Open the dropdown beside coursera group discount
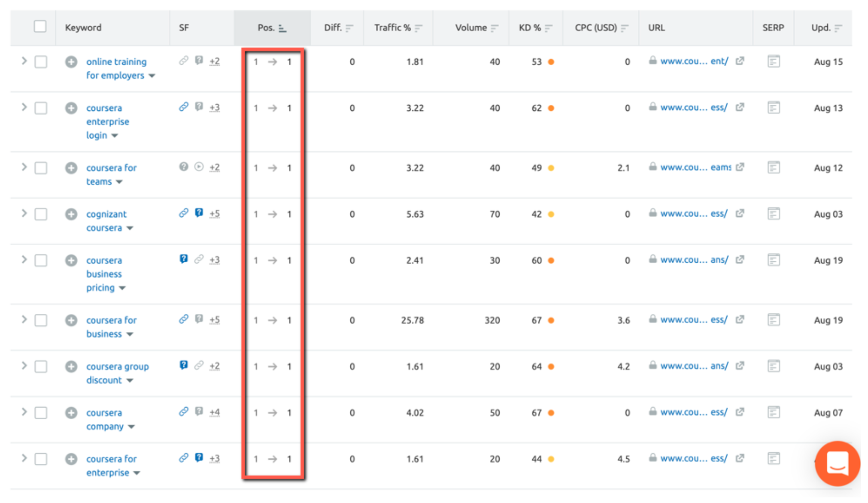The width and height of the screenshot is (868, 503). pos(129,380)
